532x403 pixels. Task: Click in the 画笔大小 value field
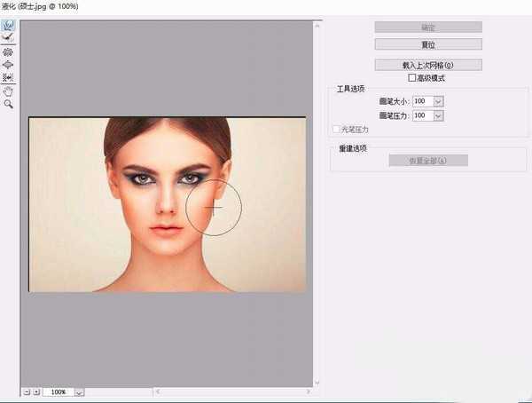click(x=421, y=102)
